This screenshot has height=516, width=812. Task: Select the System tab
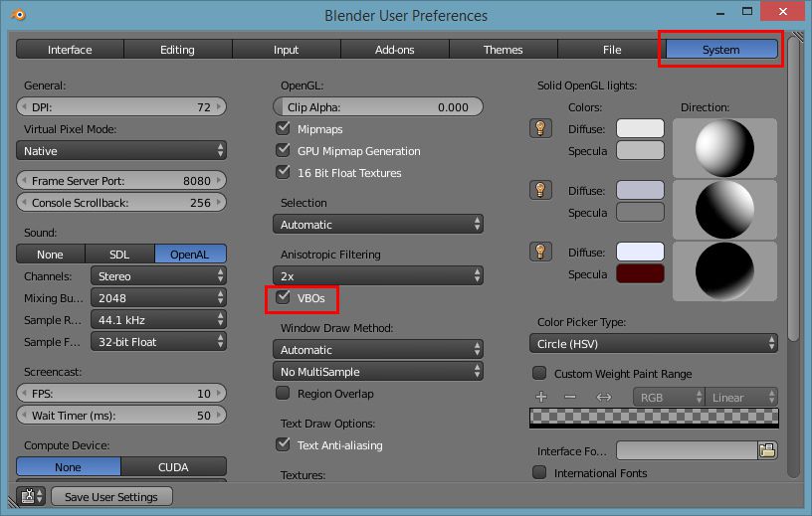point(721,49)
